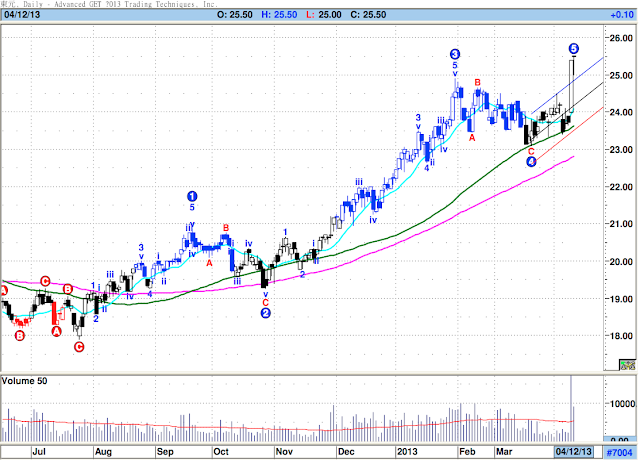Click the Volume 50 study label
This screenshot has width=640, height=460.
tap(24, 381)
